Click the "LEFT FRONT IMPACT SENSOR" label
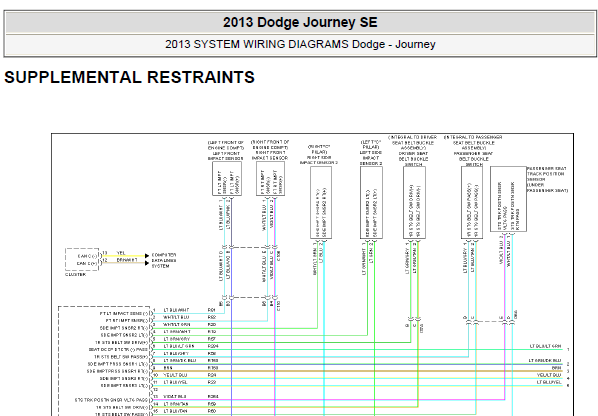598x416 pixels. tap(226, 156)
